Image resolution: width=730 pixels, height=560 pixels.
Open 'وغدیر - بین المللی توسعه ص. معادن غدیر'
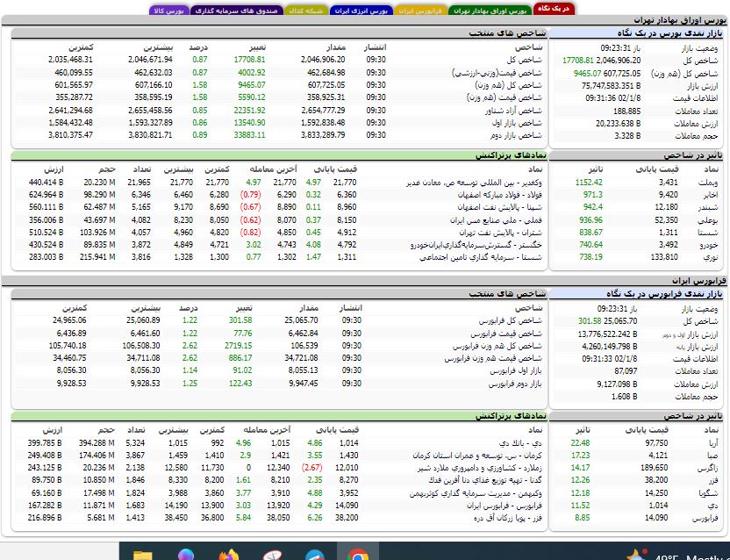point(474,183)
